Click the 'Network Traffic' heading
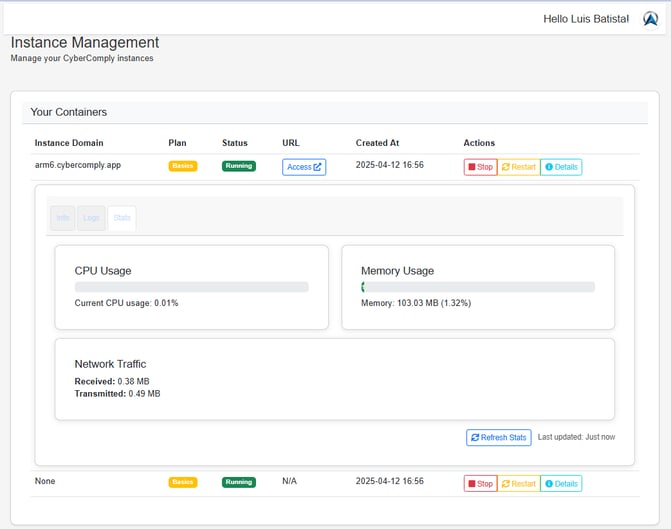 coord(110,364)
